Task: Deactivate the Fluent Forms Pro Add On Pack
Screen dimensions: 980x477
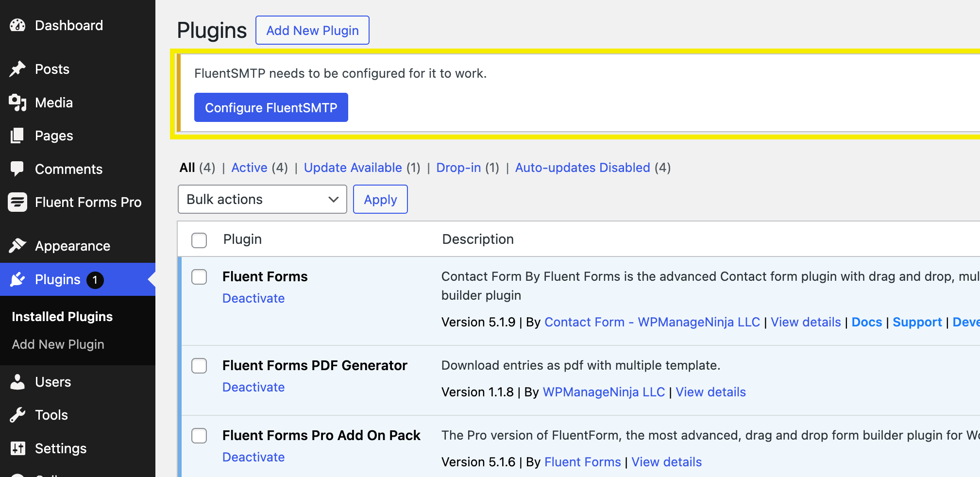Action: [x=253, y=457]
